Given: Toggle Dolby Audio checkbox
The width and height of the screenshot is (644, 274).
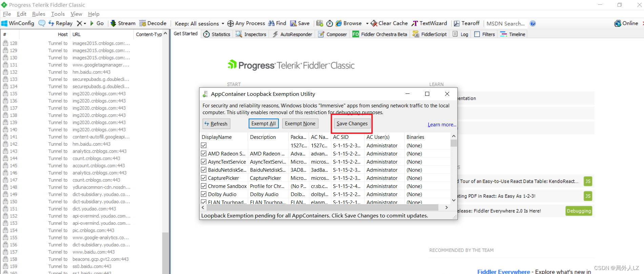Looking at the screenshot, I should (x=204, y=194).
